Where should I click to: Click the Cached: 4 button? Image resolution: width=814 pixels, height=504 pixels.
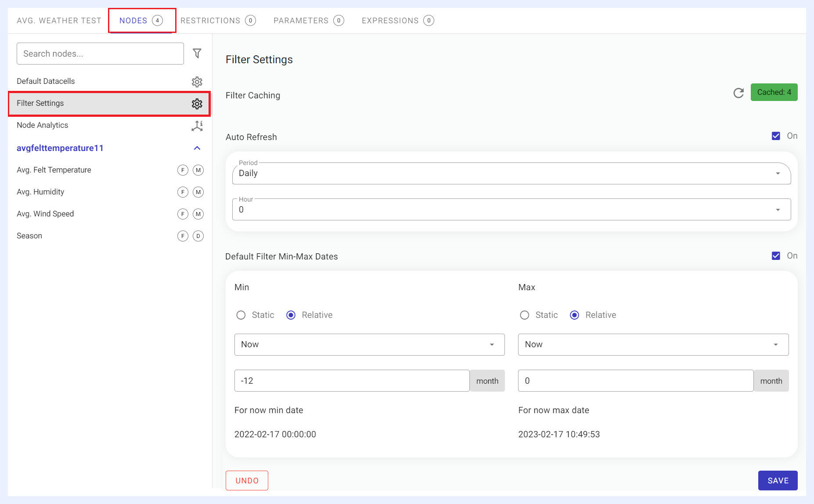point(774,92)
